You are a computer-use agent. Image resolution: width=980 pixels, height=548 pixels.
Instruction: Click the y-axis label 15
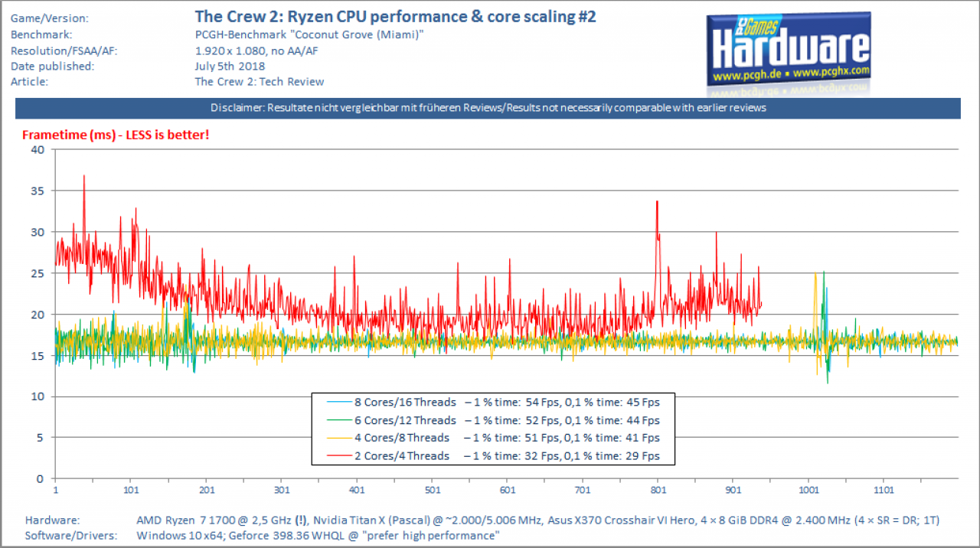pyautogui.click(x=38, y=355)
